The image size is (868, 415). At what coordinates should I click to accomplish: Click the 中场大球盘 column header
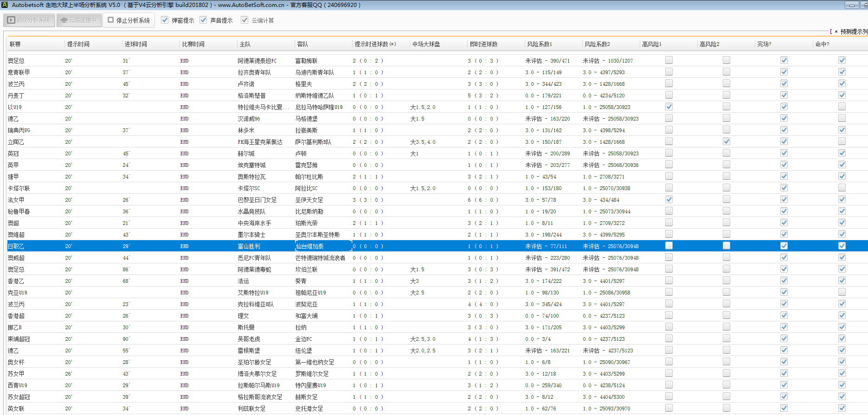tap(426, 45)
